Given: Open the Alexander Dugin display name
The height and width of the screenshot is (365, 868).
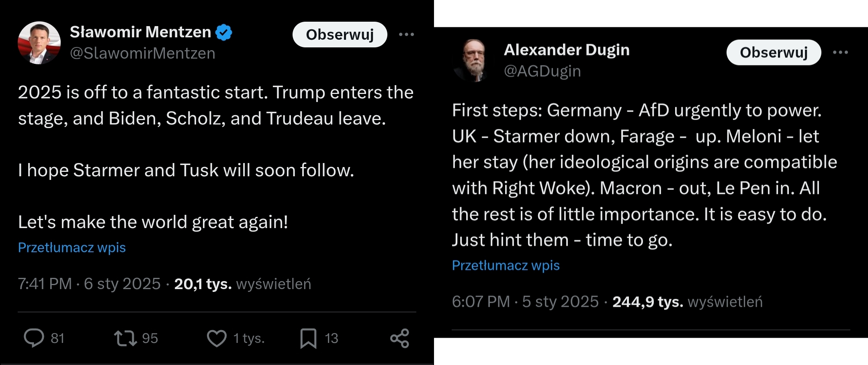Looking at the screenshot, I should (567, 50).
